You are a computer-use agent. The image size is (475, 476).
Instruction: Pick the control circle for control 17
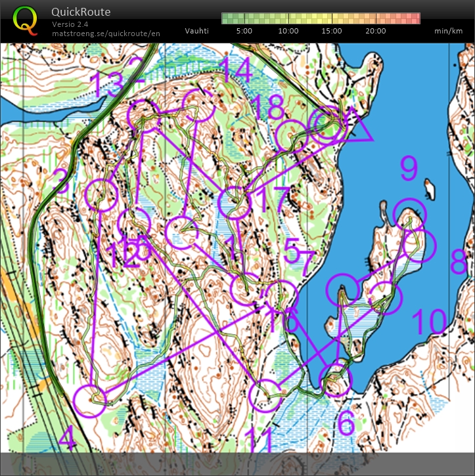(x=235, y=202)
